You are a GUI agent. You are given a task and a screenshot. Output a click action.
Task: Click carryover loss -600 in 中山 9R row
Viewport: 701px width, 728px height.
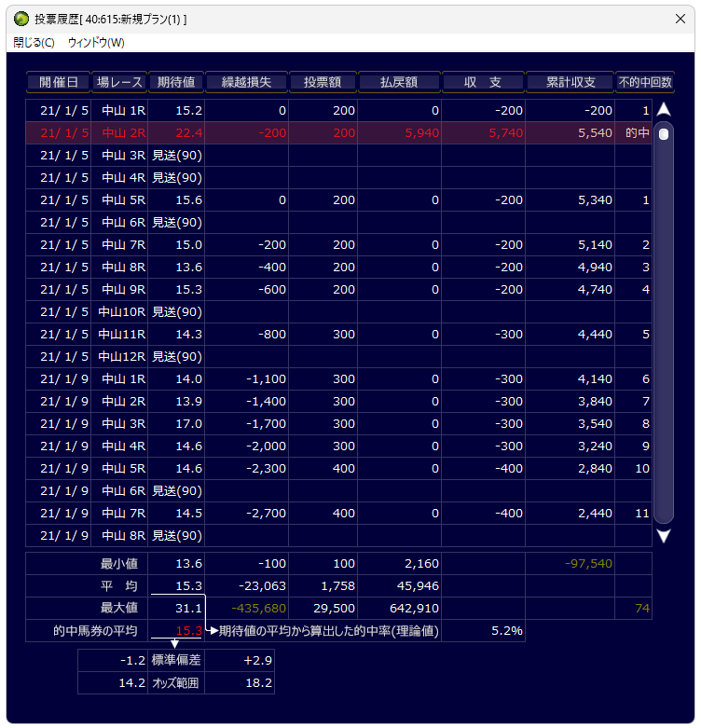click(272, 289)
